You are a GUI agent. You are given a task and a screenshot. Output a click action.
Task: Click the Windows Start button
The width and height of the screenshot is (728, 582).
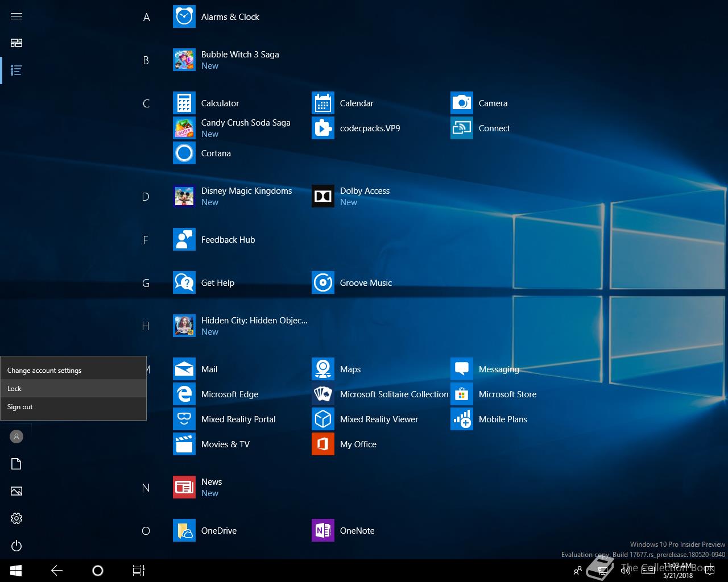point(16,571)
